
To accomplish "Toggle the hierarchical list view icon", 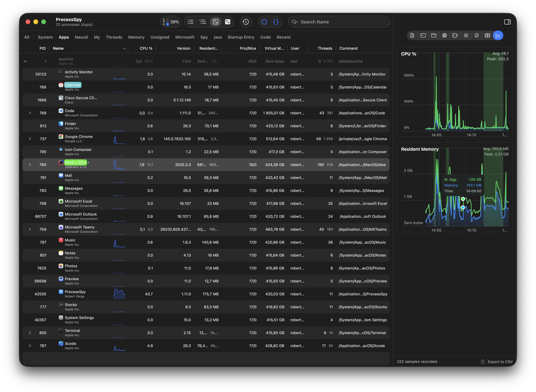I will coord(203,22).
